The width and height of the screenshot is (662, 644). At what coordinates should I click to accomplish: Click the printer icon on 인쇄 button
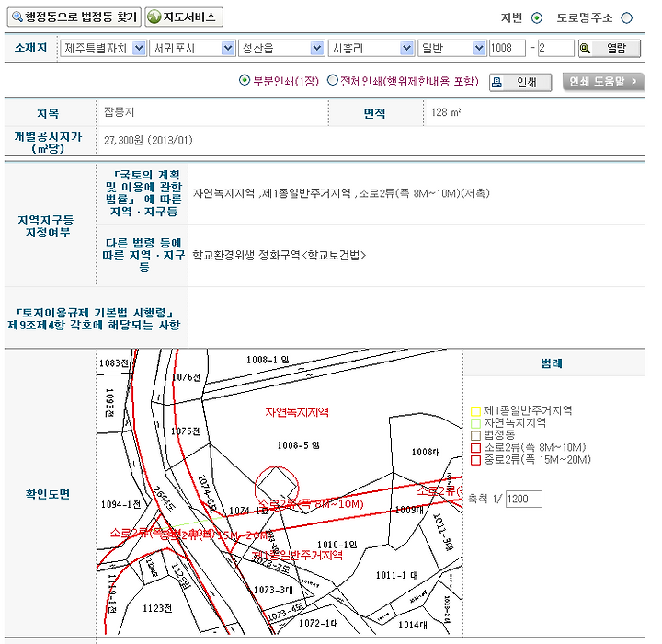(496, 82)
